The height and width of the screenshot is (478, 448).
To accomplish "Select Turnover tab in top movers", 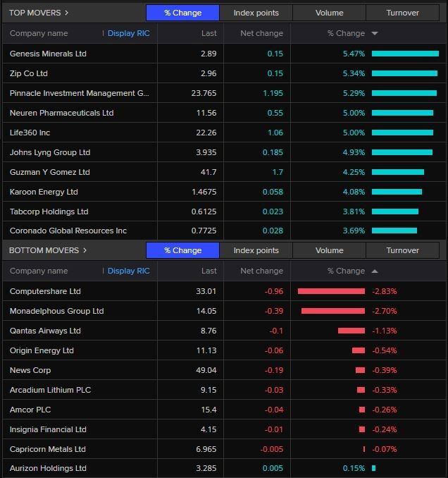I will point(402,13).
